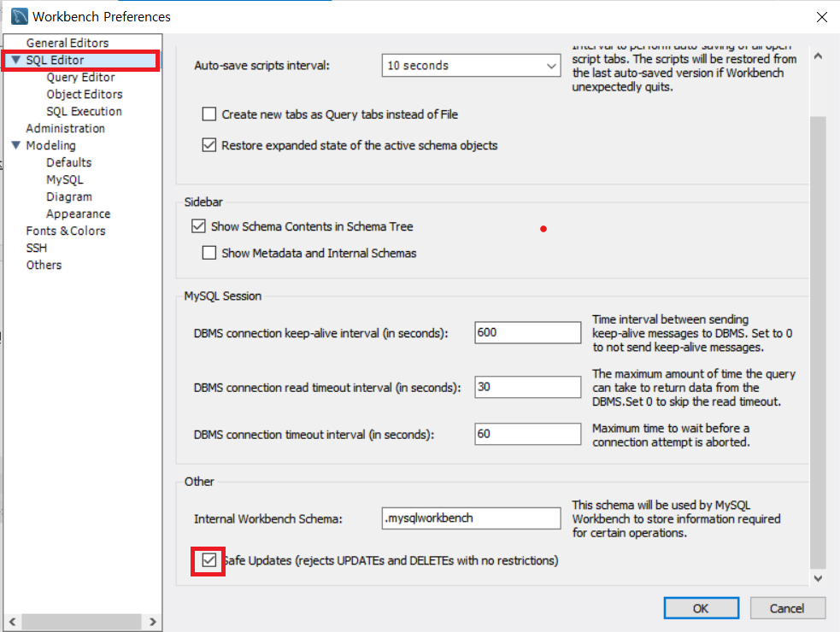
Task: Select Administration in the sidebar
Action: [x=65, y=129]
